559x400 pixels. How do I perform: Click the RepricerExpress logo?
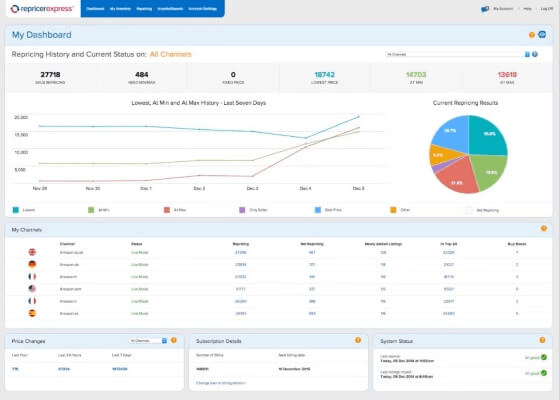[41, 9]
